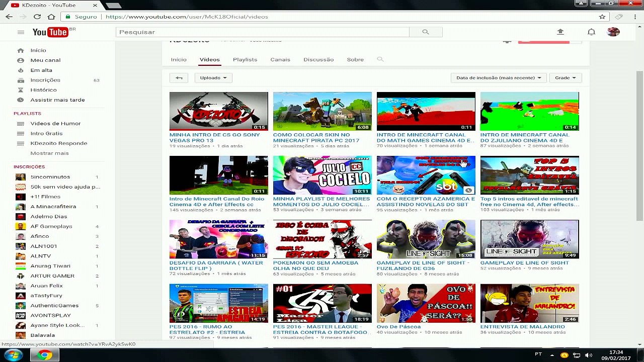Open the notifications bell

point(592,32)
